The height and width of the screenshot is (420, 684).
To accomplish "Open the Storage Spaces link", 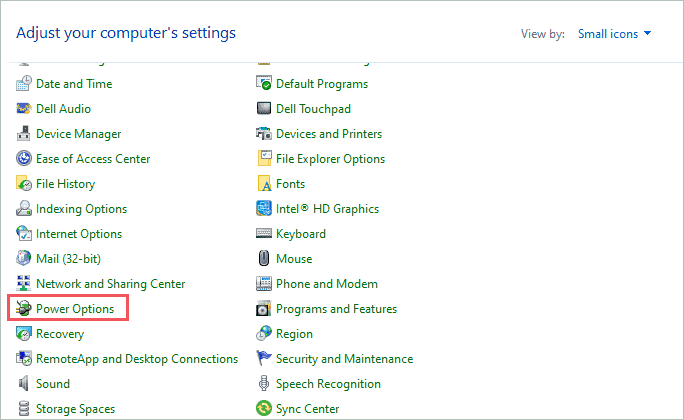I will (x=75, y=409).
